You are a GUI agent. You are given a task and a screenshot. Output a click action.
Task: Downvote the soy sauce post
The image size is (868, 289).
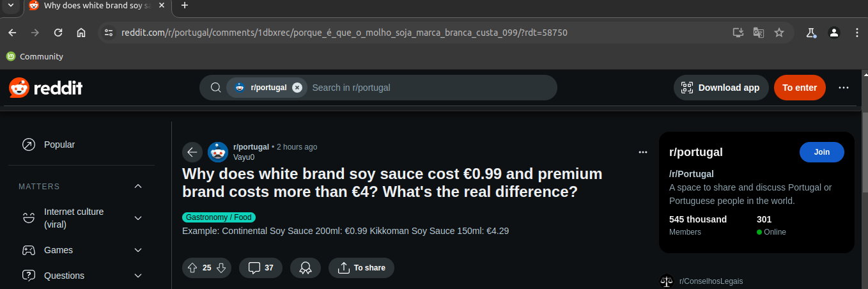(x=221, y=268)
